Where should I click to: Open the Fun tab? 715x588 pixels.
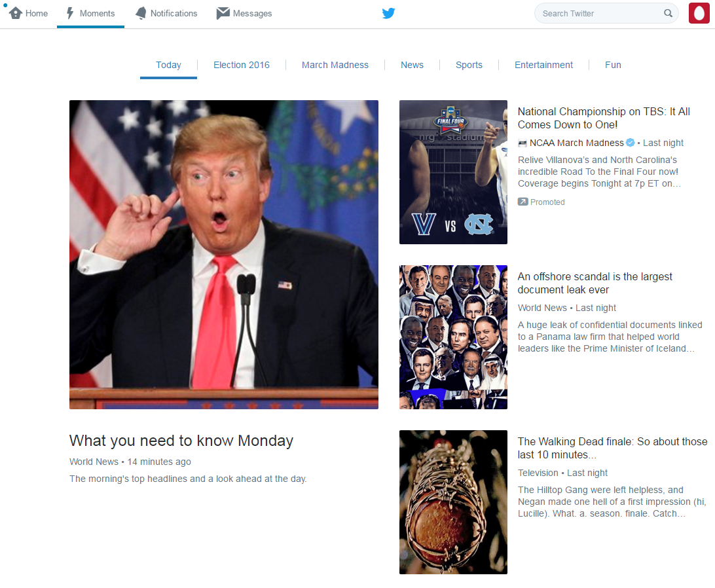coord(613,65)
